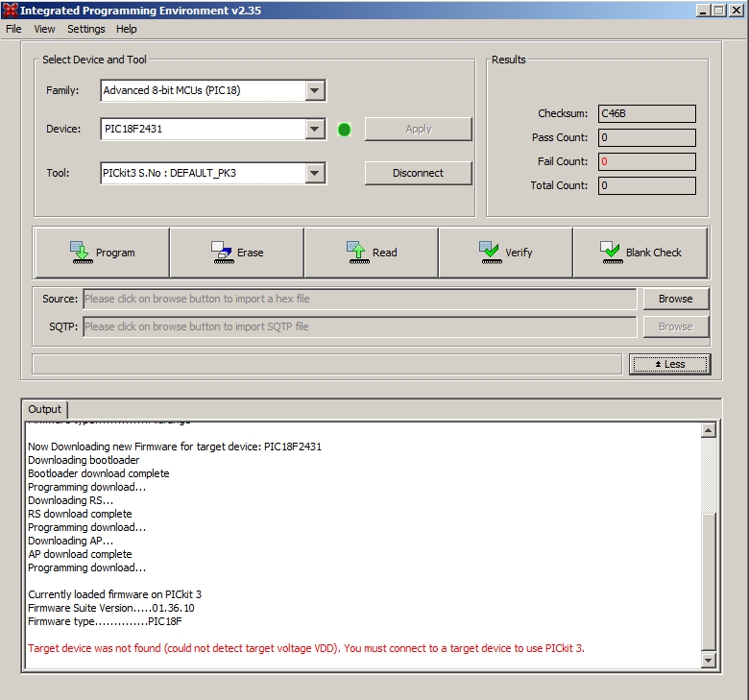Open the Family dropdown list

(x=315, y=90)
